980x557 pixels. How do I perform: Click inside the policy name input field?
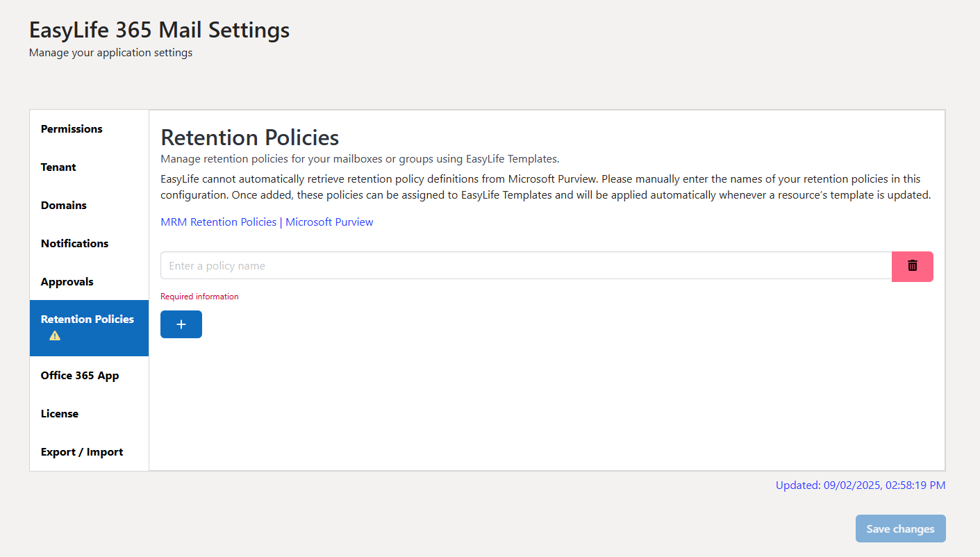click(486, 265)
